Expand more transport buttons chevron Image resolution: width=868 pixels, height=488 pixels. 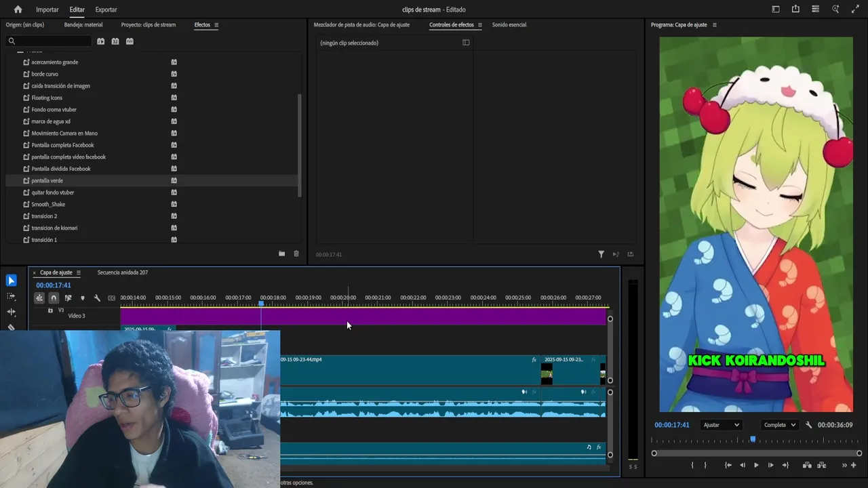click(844, 465)
